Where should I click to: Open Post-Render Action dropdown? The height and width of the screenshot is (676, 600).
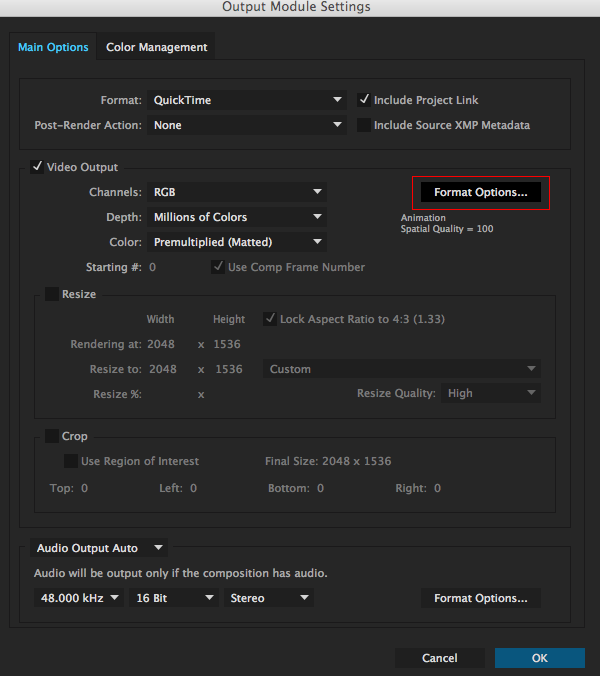(x=247, y=125)
